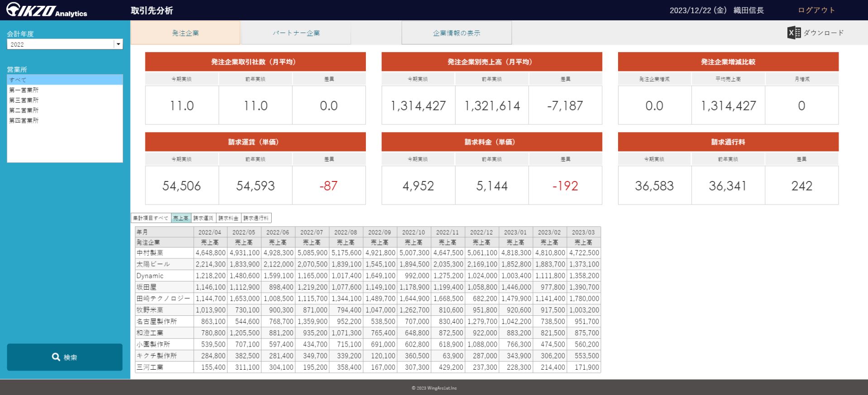Click the 中村製菓 row header
The width and height of the screenshot is (868, 395).
tap(150, 253)
